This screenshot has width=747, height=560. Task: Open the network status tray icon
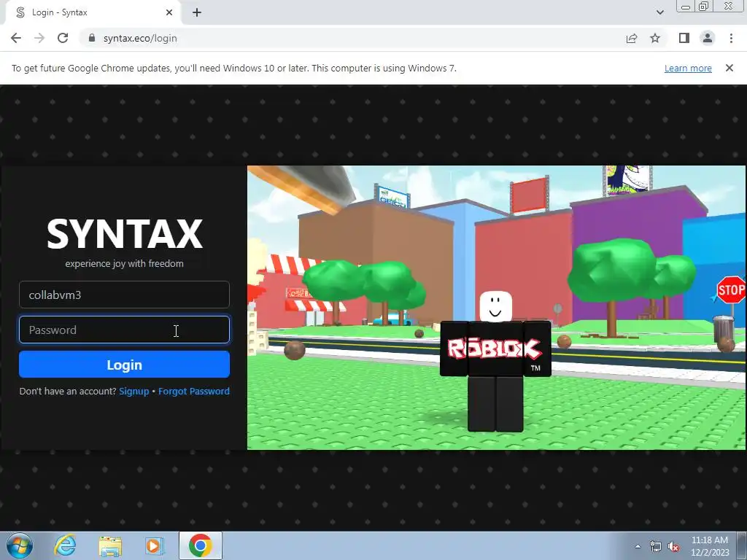pos(656,546)
